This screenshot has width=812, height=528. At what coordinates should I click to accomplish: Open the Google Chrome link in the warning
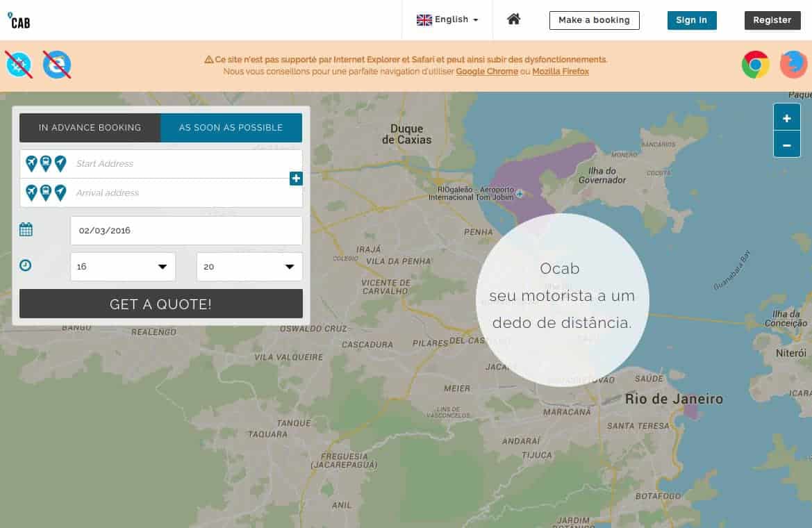(x=487, y=72)
